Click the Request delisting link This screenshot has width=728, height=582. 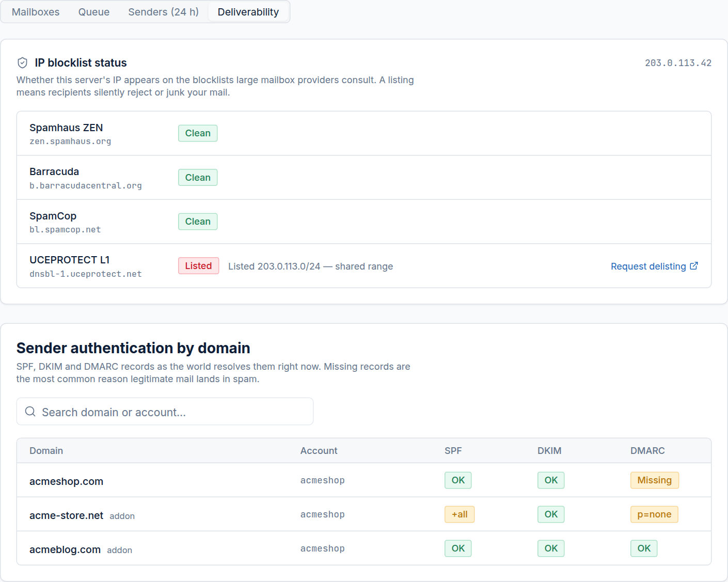point(654,266)
